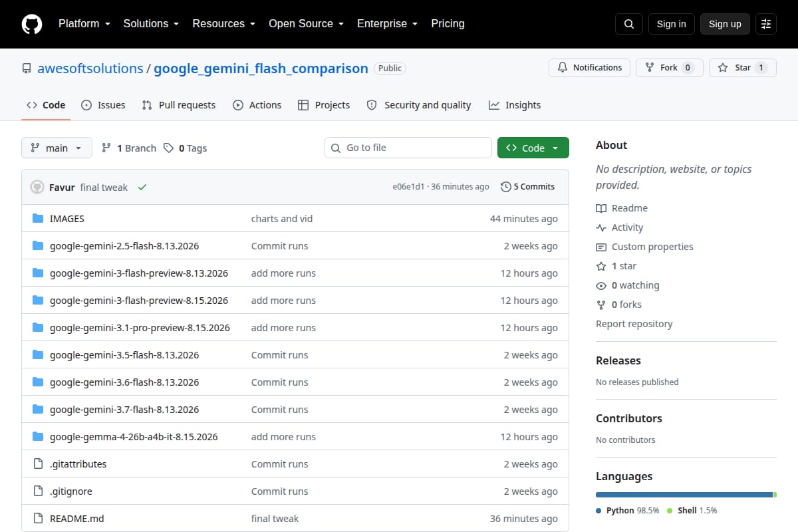Click the Sign in button
Image resolution: width=798 pixels, height=532 pixels.
671,24
